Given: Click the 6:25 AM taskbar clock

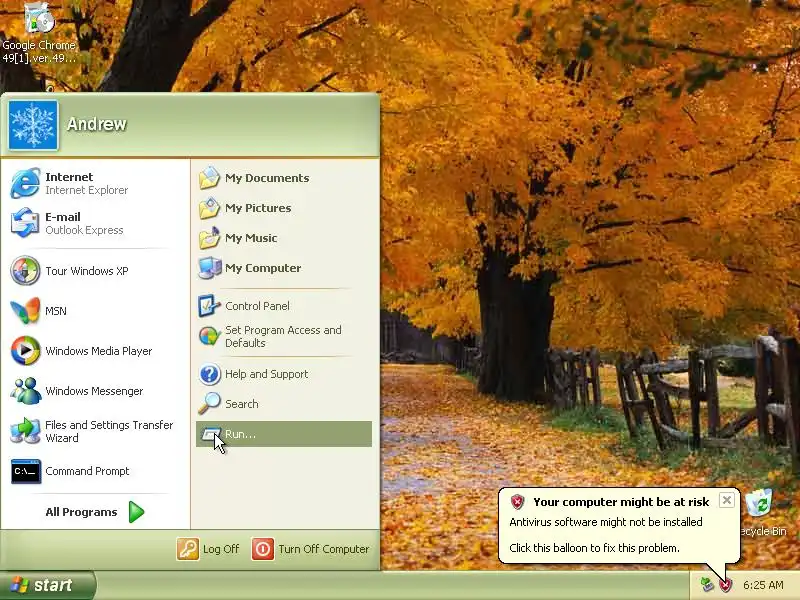Looking at the screenshot, I should 763,585.
